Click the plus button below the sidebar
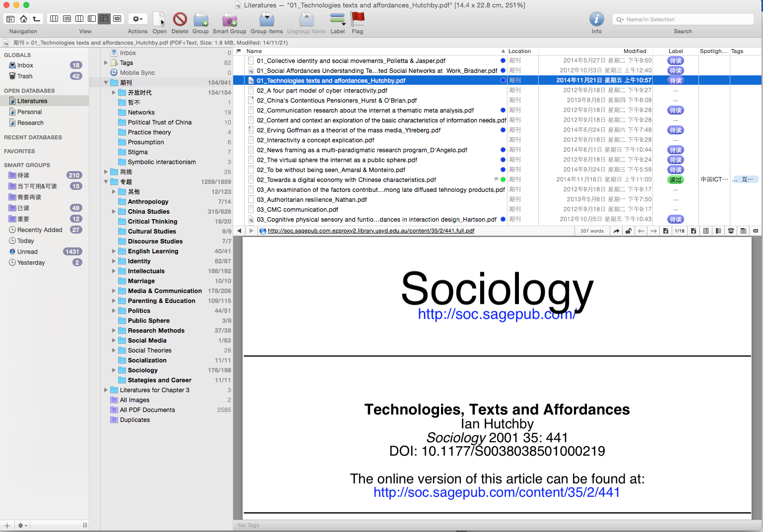This screenshot has height=532, width=763. 7,526
